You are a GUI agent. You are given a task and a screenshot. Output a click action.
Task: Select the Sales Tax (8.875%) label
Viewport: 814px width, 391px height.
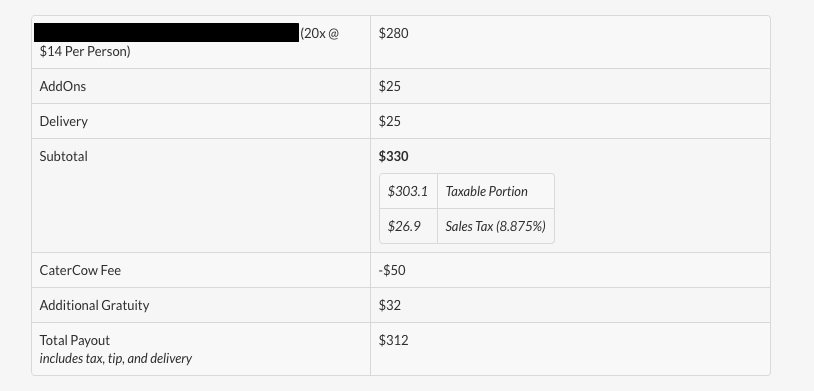495,226
